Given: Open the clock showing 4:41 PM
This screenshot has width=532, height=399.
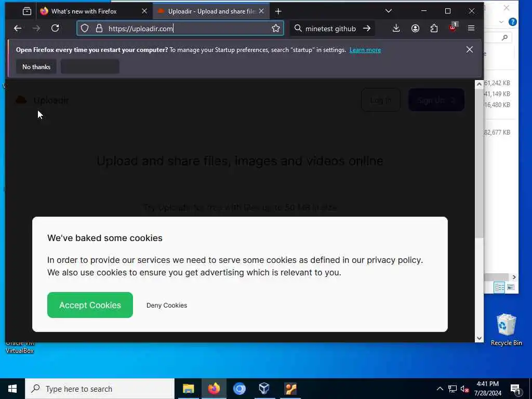Looking at the screenshot, I should pyautogui.click(x=487, y=389).
